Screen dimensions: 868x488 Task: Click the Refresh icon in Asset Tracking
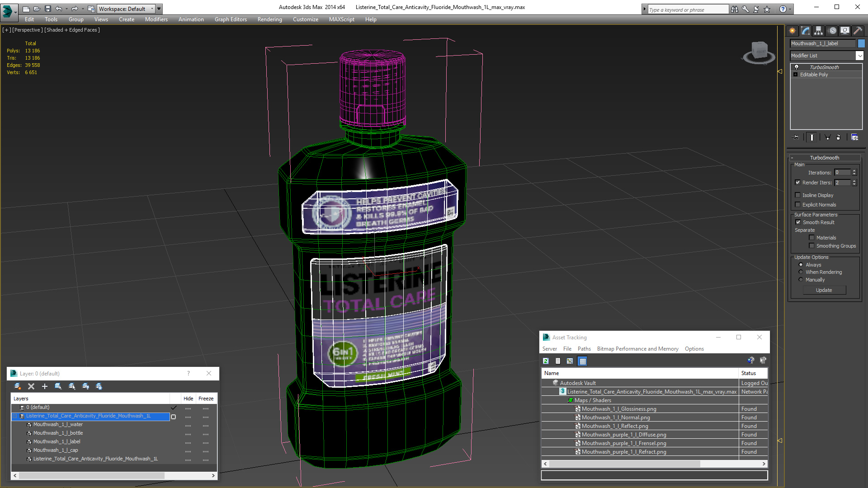[546, 361]
